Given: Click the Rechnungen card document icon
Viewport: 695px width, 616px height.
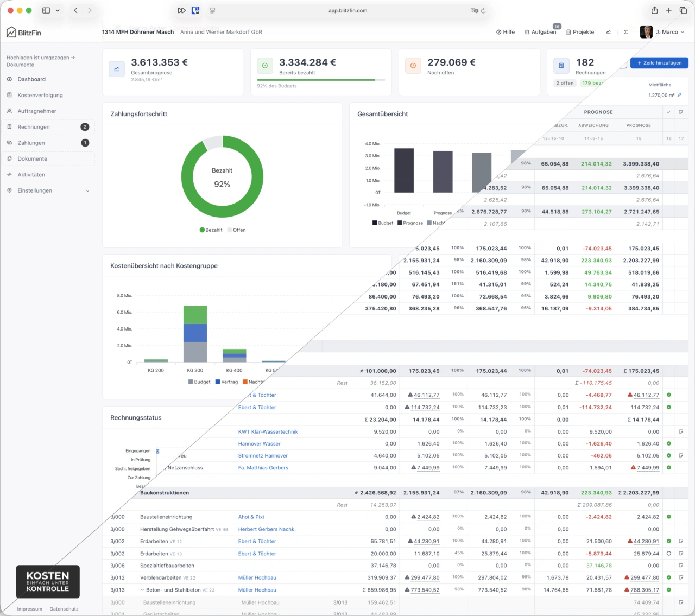Looking at the screenshot, I should click(561, 66).
